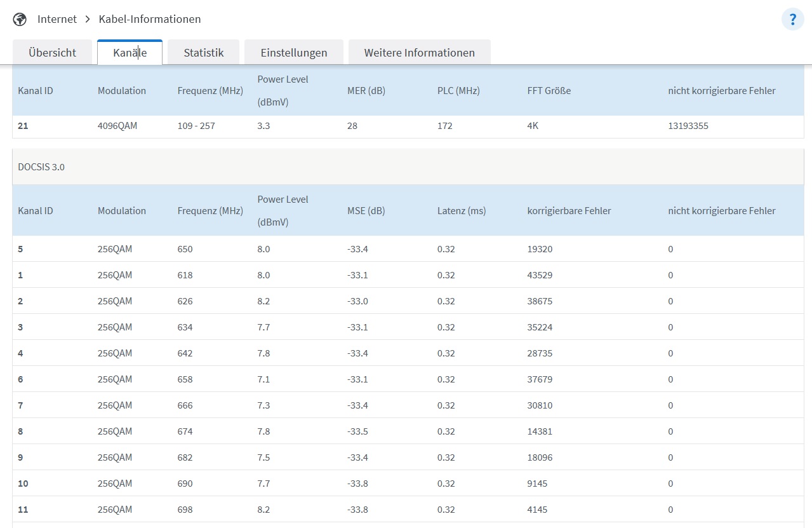Click the Internet breadcrumb link
Viewport: 812px width, 528px height.
[57, 19]
